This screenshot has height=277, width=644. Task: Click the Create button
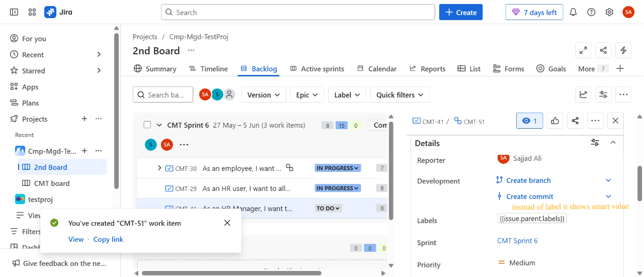pyautogui.click(x=461, y=12)
